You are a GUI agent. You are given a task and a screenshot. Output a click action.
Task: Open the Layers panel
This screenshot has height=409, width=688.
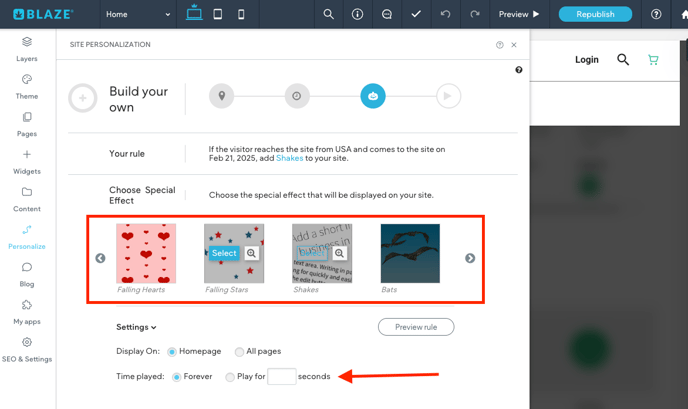point(27,49)
